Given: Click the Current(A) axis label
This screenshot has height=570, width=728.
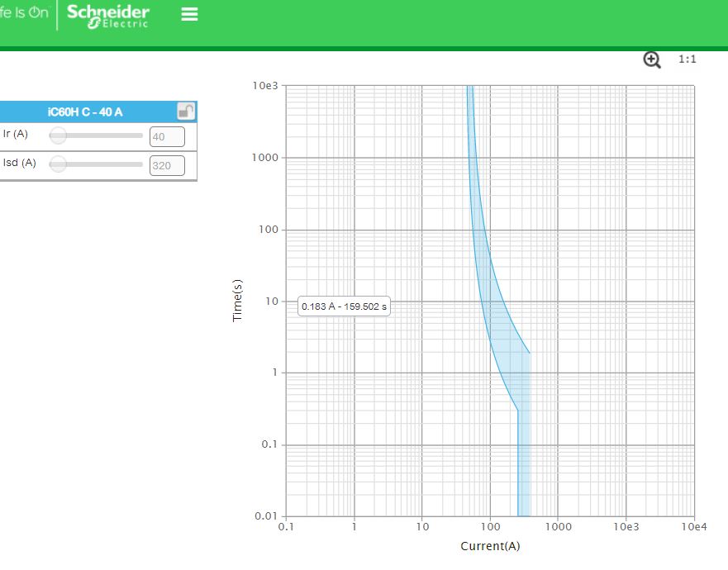Looking at the screenshot, I should click(490, 546).
